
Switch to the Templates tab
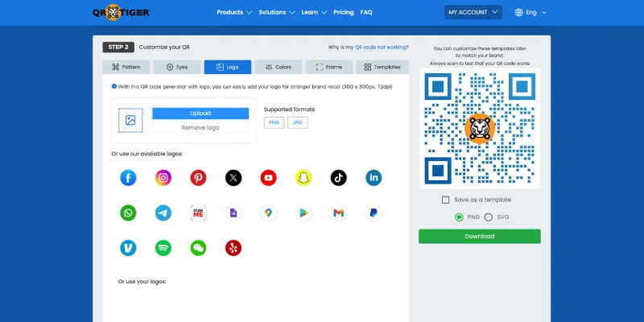[382, 67]
